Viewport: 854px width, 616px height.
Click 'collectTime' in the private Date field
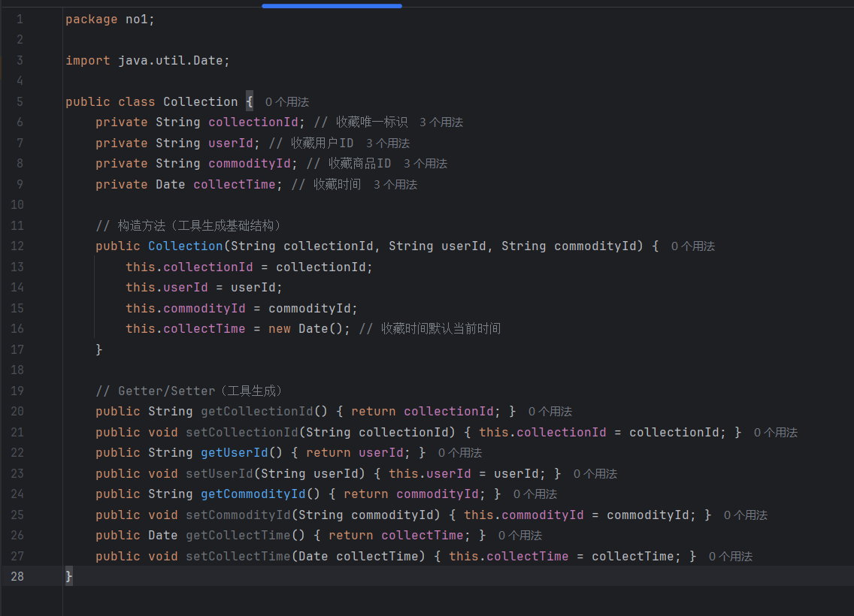(x=235, y=185)
